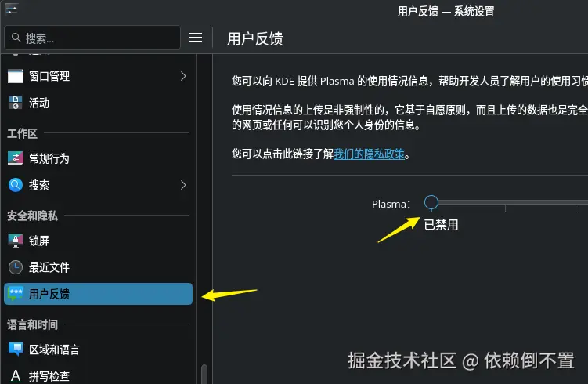The height and width of the screenshot is (384, 588).
Task: Click the 安全和隐私 section header
Action: [33, 216]
